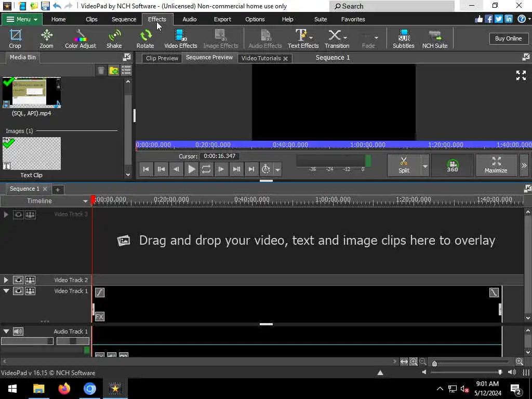Open Text Effects
The height and width of the screenshot is (399, 532).
click(303, 38)
